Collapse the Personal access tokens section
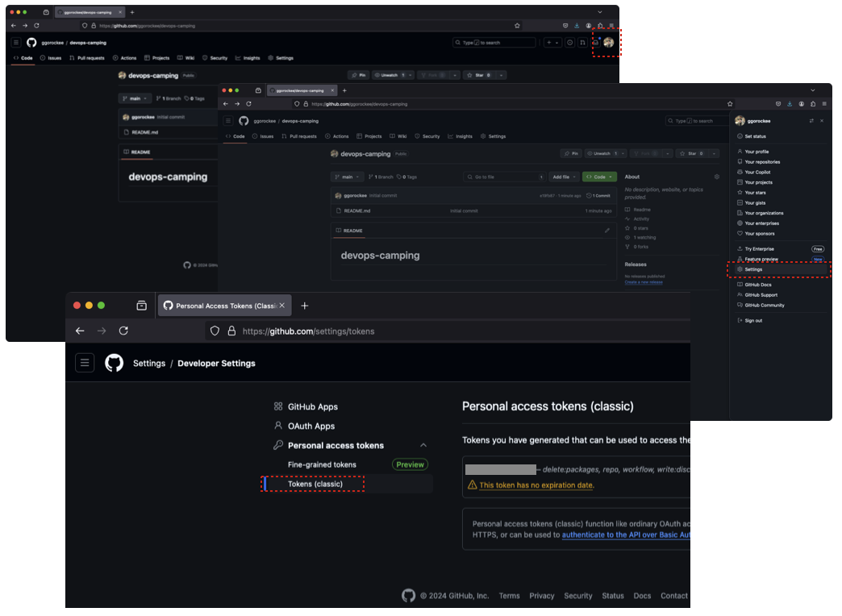 [x=423, y=446]
